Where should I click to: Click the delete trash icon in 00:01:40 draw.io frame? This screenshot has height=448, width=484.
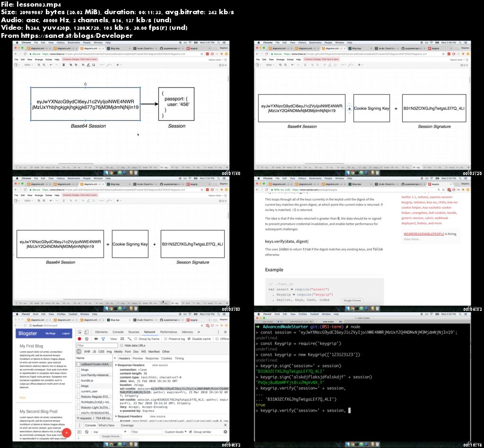point(64,65)
